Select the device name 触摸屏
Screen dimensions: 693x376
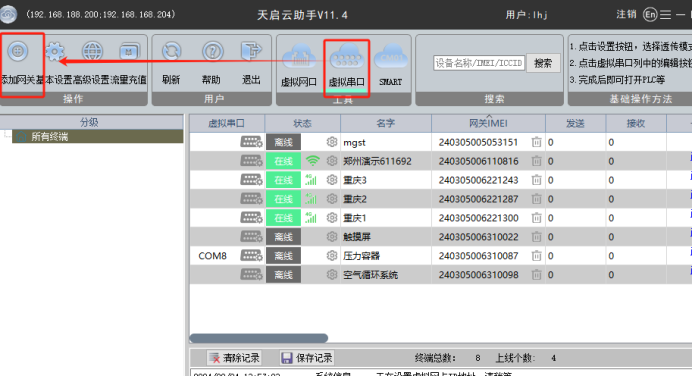click(x=357, y=237)
